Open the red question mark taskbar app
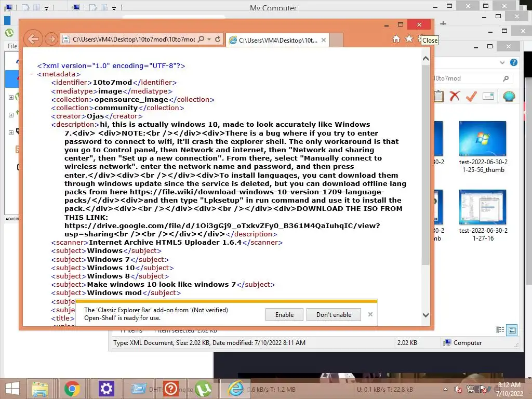The height and width of the screenshot is (399, 532). [x=170, y=389]
